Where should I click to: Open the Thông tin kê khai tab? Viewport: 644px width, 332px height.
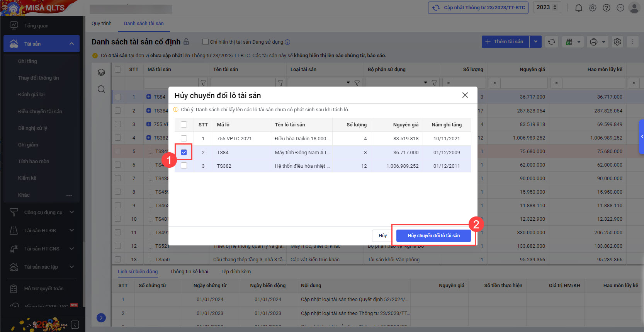[x=189, y=272]
